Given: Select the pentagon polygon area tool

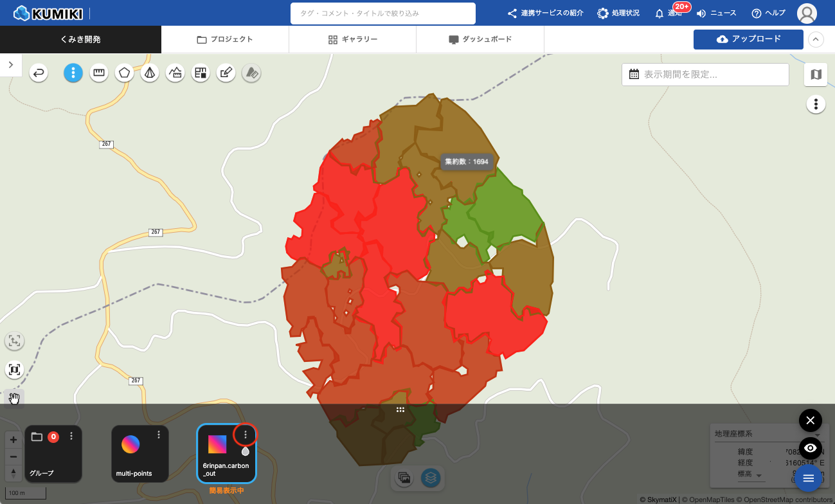Looking at the screenshot, I should tap(125, 73).
